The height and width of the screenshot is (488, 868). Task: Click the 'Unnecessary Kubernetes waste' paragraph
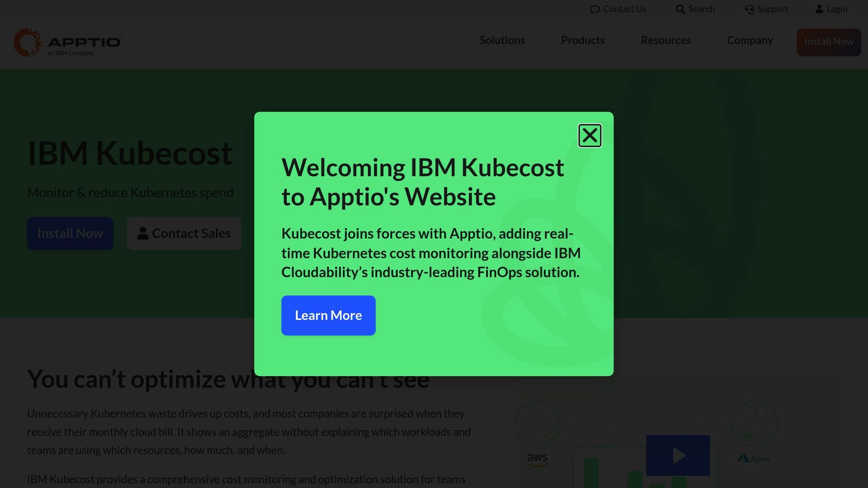(x=249, y=432)
